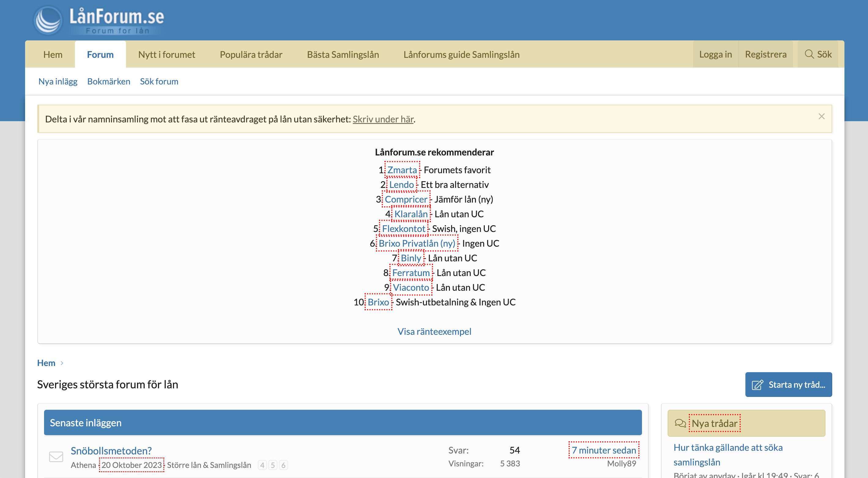
Task: Open the Zmarta recommendation link
Action: click(402, 170)
